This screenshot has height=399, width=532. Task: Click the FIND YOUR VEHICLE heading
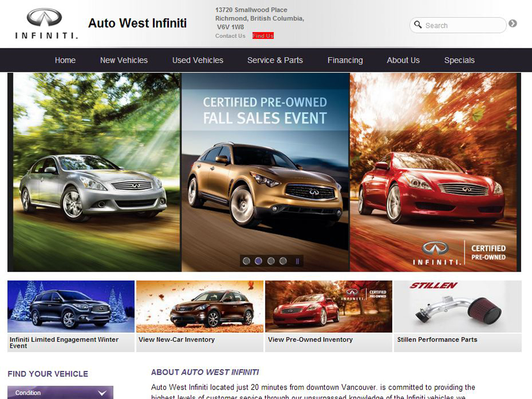coord(48,374)
